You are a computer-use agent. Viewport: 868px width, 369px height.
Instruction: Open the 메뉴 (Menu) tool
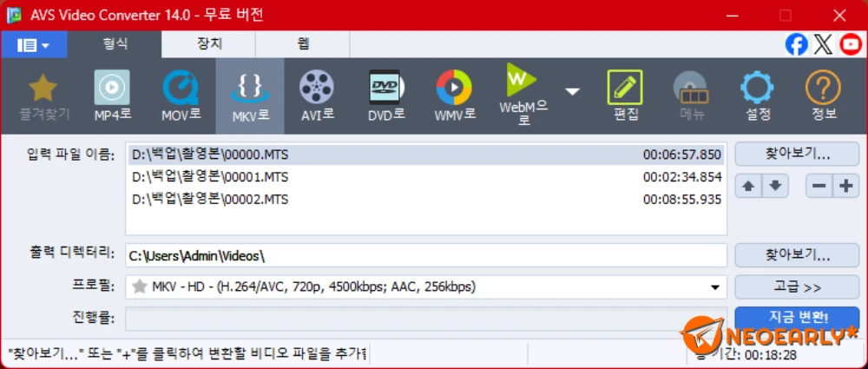click(692, 97)
